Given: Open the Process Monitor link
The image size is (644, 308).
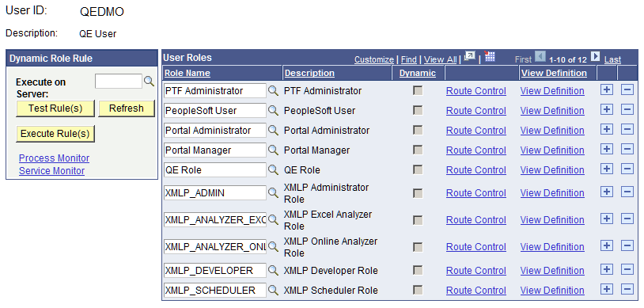Looking at the screenshot, I should click(55, 158).
